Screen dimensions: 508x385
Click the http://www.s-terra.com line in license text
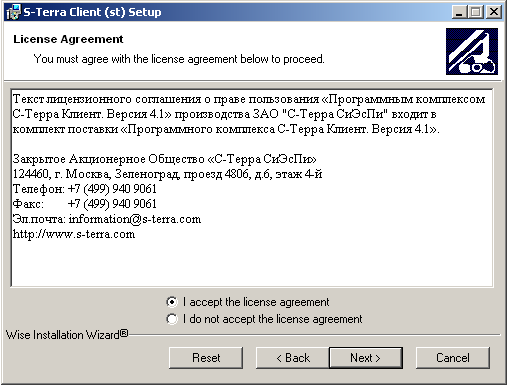74,234
